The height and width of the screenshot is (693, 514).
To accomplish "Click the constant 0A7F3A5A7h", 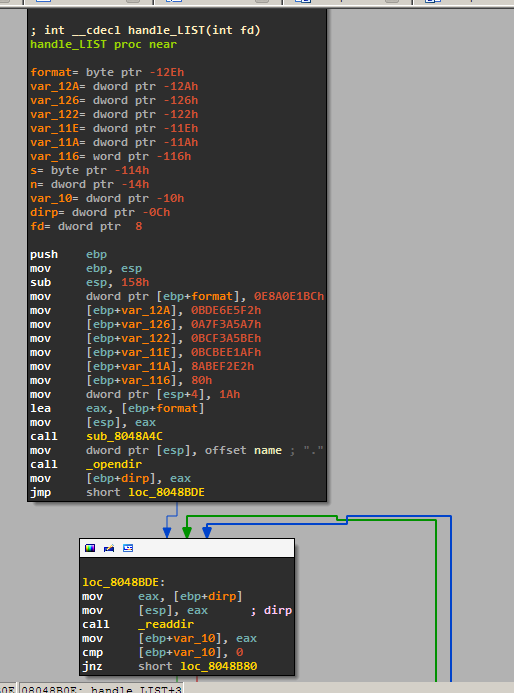I will click(x=226, y=324).
